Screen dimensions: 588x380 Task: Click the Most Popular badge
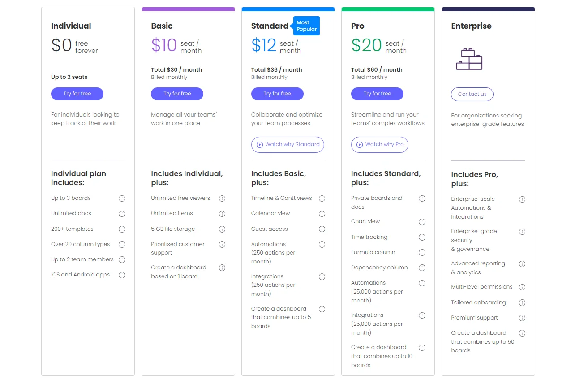click(x=307, y=26)
